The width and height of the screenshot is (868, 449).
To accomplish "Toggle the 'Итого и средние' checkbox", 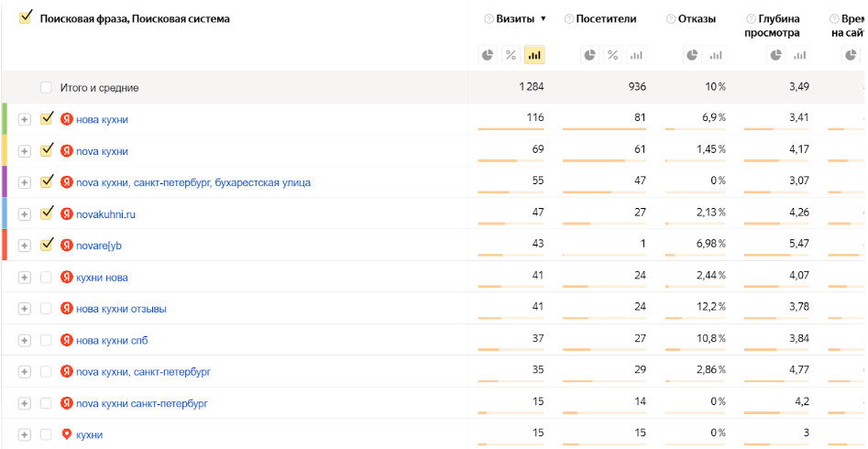I will click(46, 87).
